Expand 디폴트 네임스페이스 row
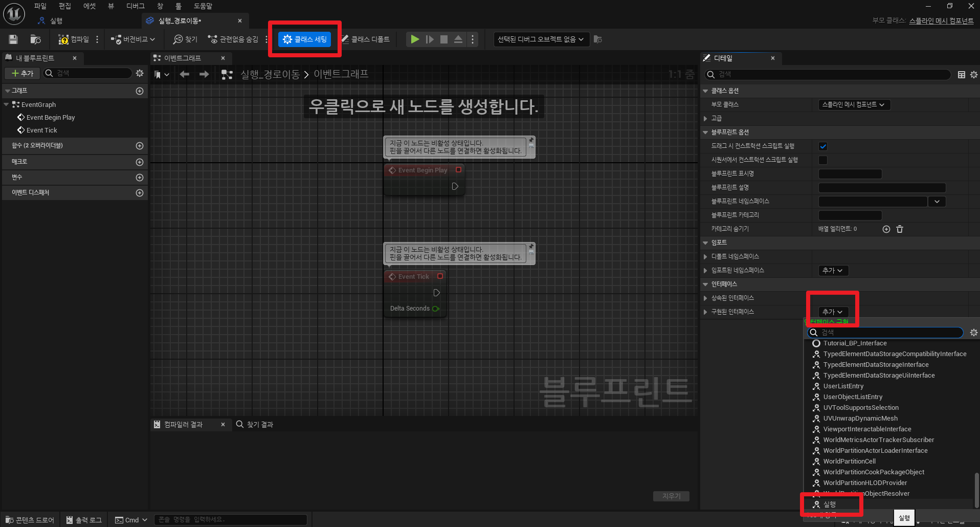The width and height of the screenshot is (980, 527). point(705,256)
